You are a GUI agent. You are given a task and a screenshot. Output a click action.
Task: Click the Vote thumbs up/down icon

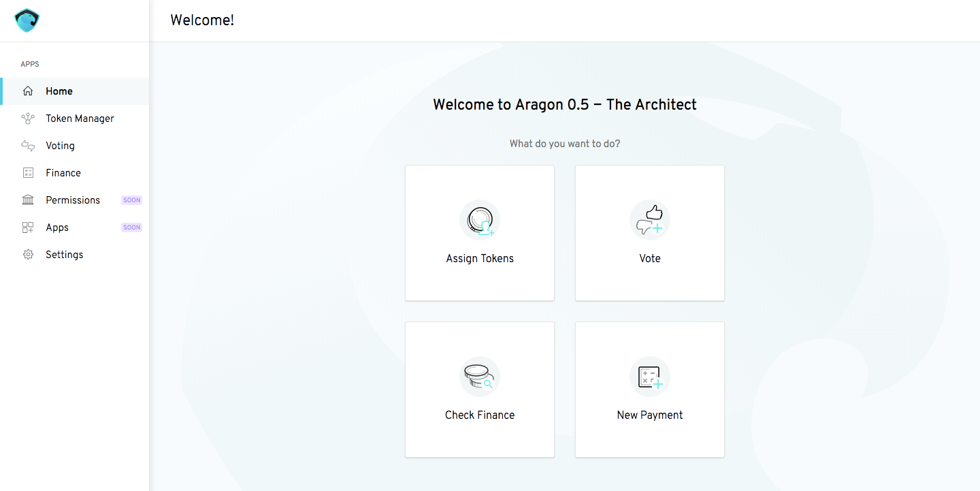(x=650, y=220)
